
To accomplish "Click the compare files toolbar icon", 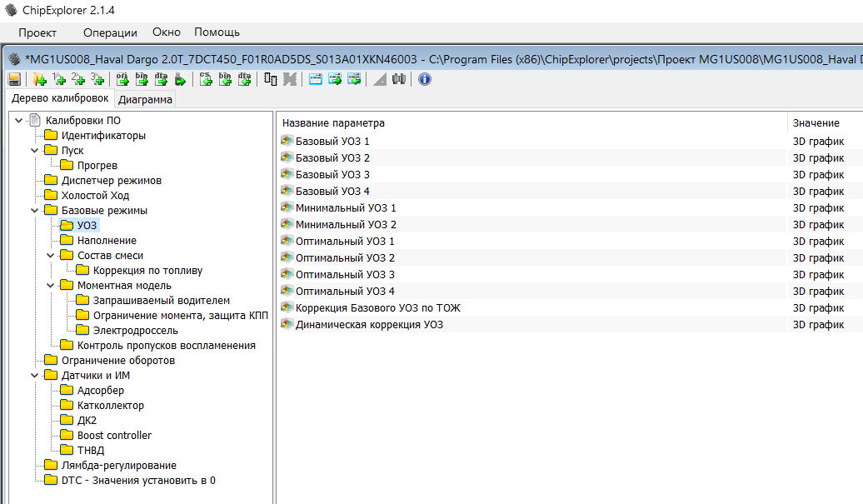I will (x=271, y=79).
